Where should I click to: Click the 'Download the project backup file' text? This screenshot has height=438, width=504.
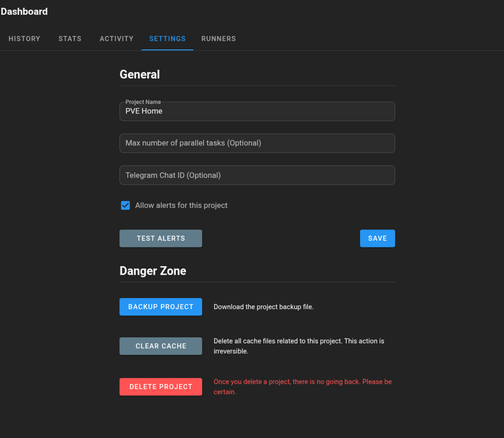(263, 307)
